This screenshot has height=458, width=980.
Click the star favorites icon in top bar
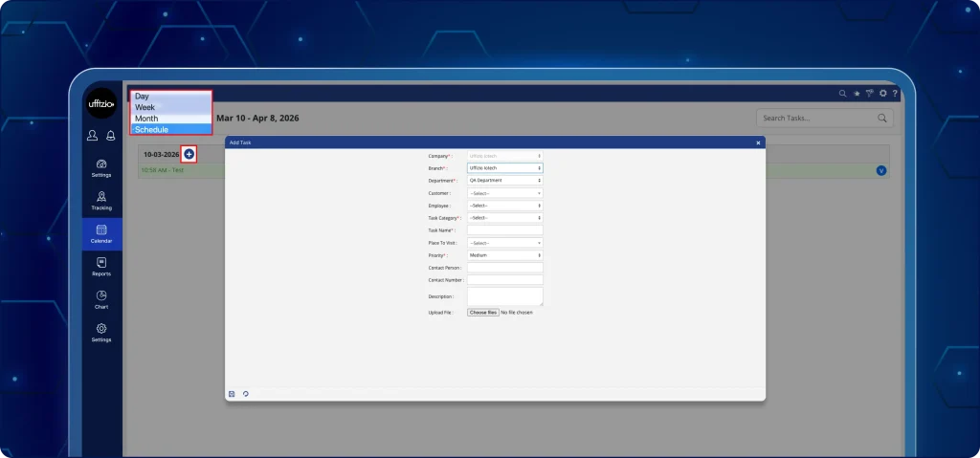point(857,93)
